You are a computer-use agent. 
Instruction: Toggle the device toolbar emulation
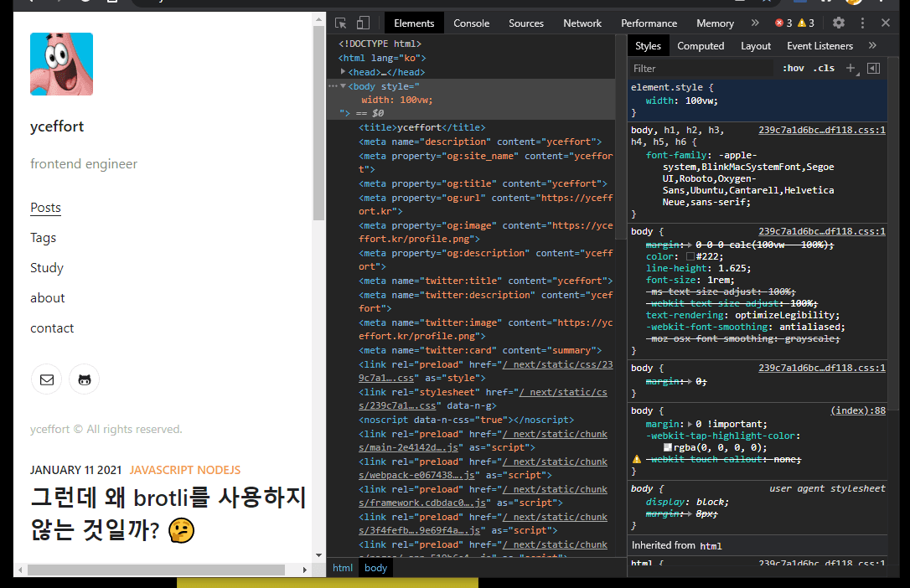point(363,23)
